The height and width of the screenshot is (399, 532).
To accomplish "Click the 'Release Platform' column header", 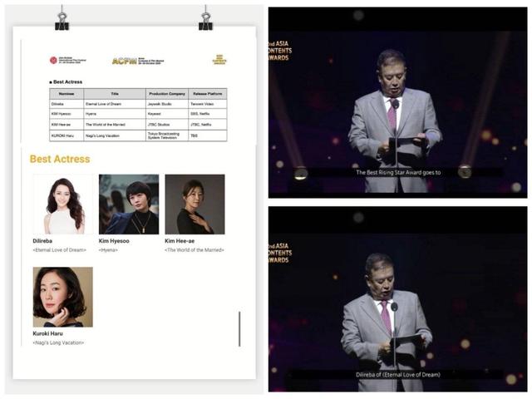I will point(208,94).
